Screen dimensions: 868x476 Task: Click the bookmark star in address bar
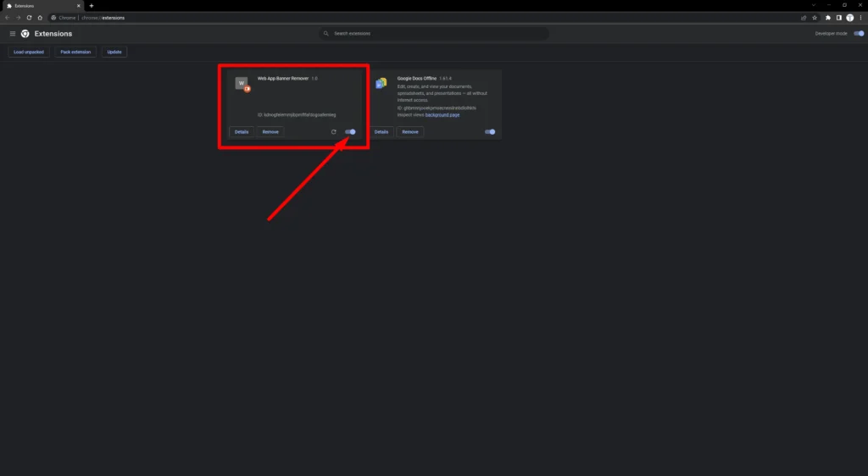[x=815, y=17]
